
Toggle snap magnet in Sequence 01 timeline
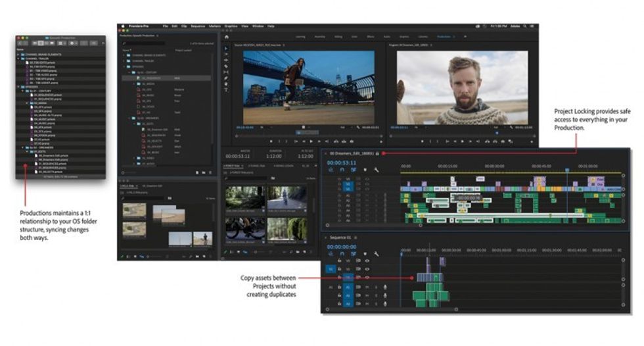[342, 254]
